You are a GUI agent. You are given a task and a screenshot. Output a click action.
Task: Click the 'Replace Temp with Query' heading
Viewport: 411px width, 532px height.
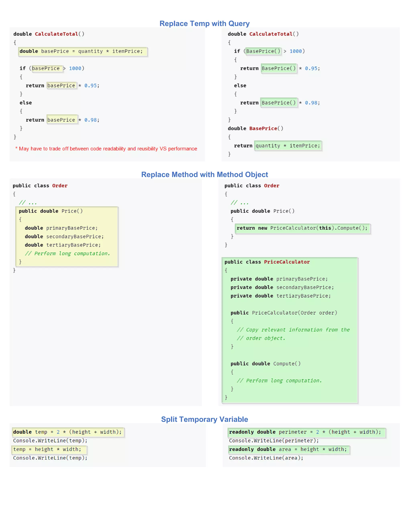204,24
